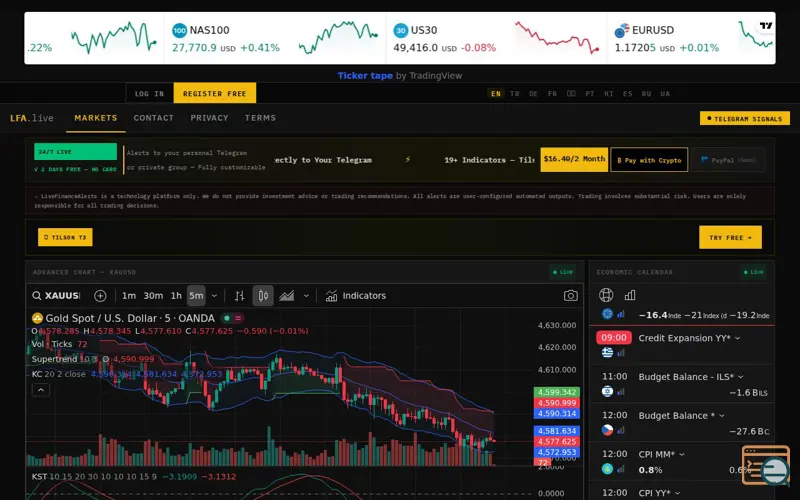The width and height of the screenshot is (800, 500).
Task: Click the market status pill beside OANDA
Action: pyautogui.click(x=233, y=318)
